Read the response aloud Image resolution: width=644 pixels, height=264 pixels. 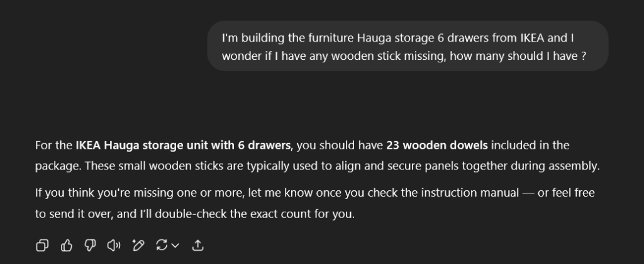(114, 245)
